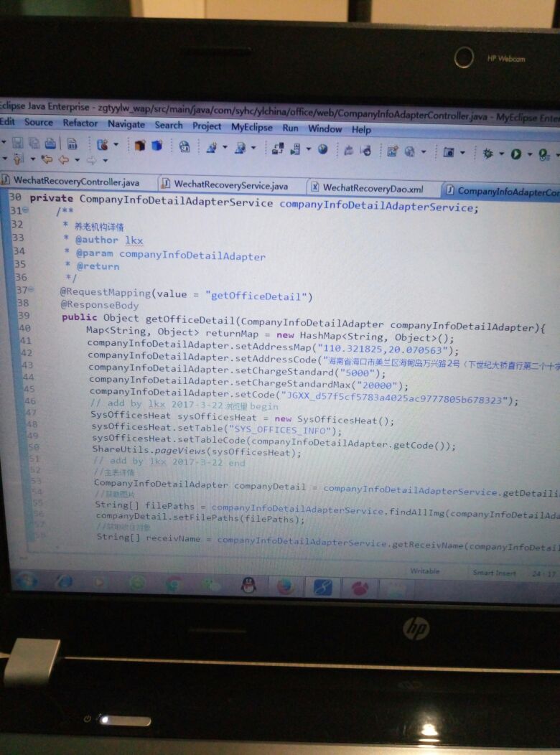Image resolution: width=560 pixels, height=755 pixels.
Task: Open Firefox from the taskbar
Action: (285, 586)
